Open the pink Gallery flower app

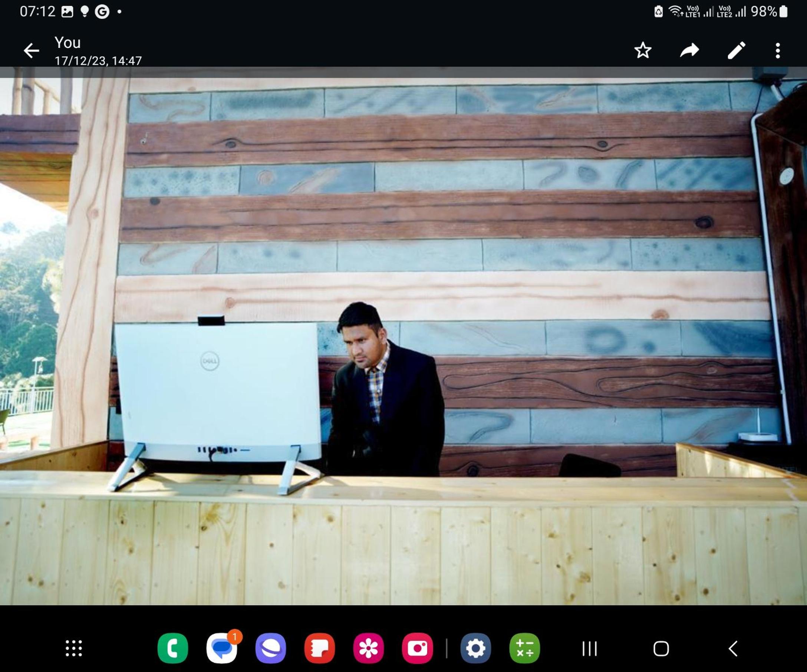click(368, 648)
